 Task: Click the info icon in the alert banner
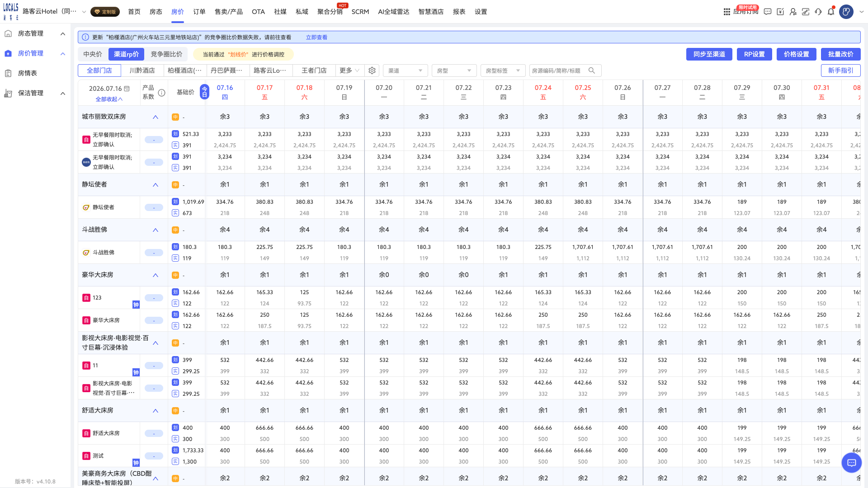click(85, 37)
